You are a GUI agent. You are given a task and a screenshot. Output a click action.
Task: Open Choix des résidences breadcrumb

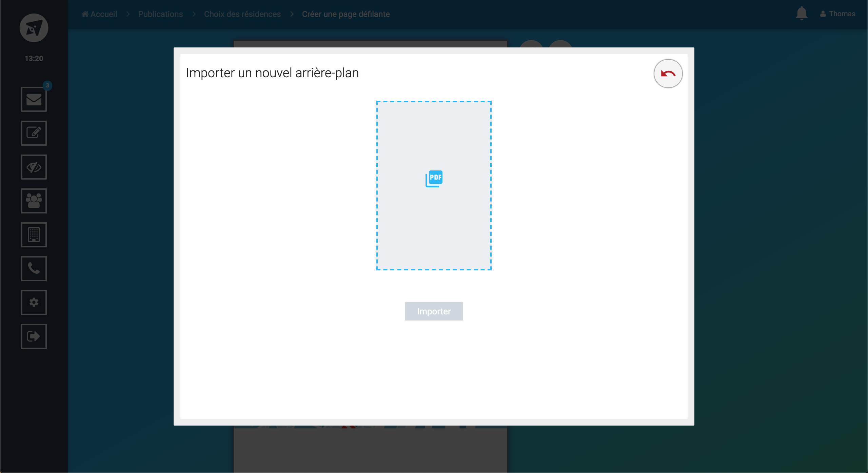click(x=242, y=14)
